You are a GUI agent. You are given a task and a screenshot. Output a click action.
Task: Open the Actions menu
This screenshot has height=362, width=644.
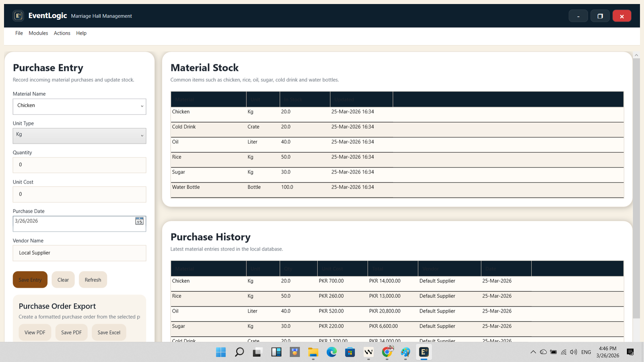62,33
